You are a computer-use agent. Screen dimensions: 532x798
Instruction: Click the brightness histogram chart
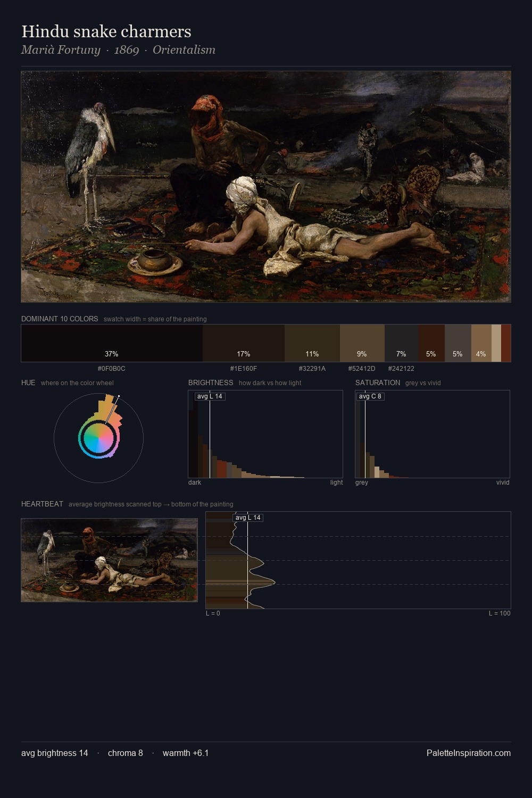pos(265,434)
